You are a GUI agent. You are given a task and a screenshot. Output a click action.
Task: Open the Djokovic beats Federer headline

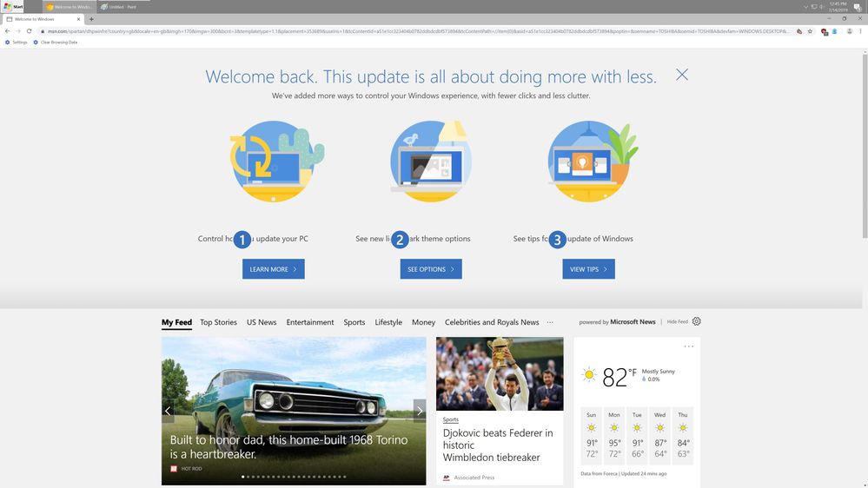498,445
